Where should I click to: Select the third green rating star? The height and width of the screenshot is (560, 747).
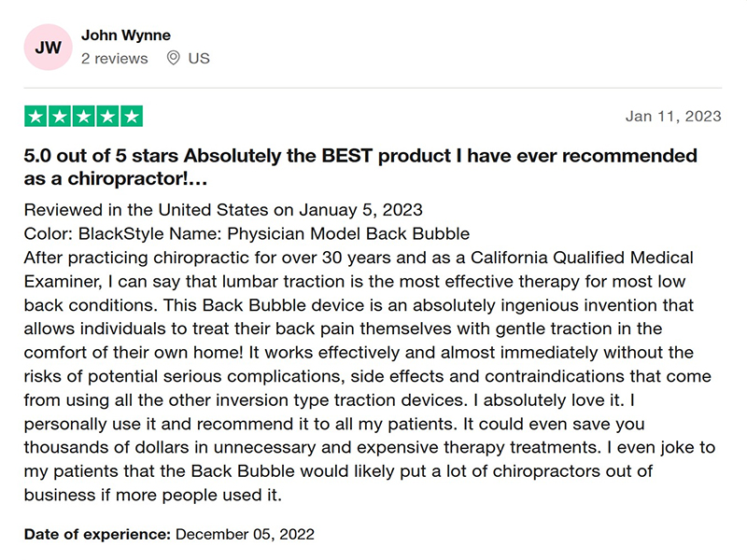coord(84,116)
